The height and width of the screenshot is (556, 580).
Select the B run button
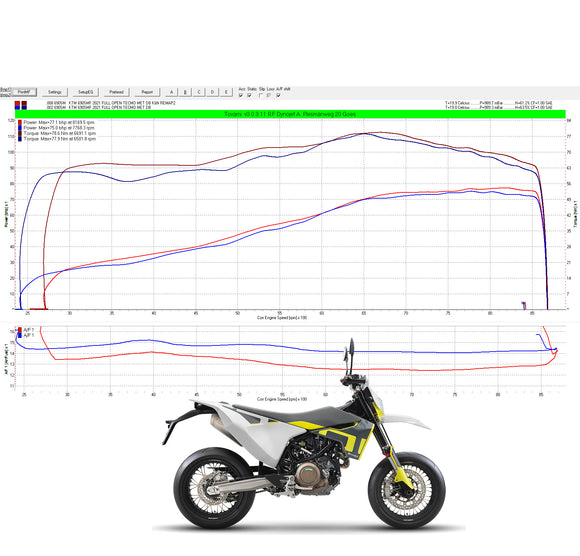coord(185,92)
